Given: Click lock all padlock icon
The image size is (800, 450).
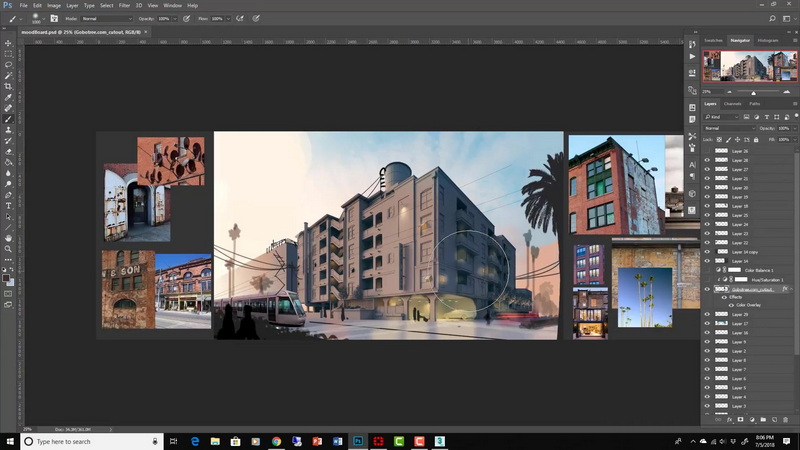Looking at the screenshot, I should (756, 139).
